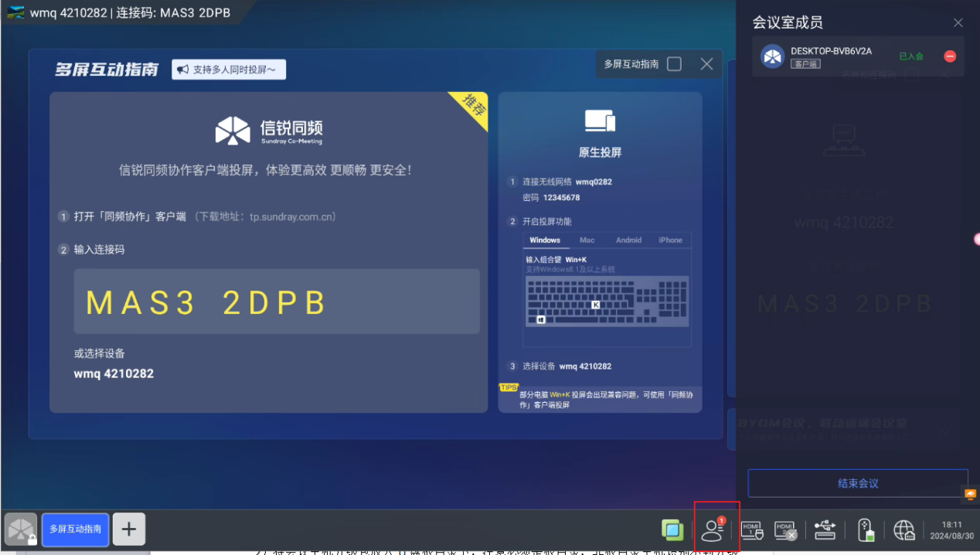Select the HDMI 1 input source
This screenshot has height=555, width=980.
752,529
